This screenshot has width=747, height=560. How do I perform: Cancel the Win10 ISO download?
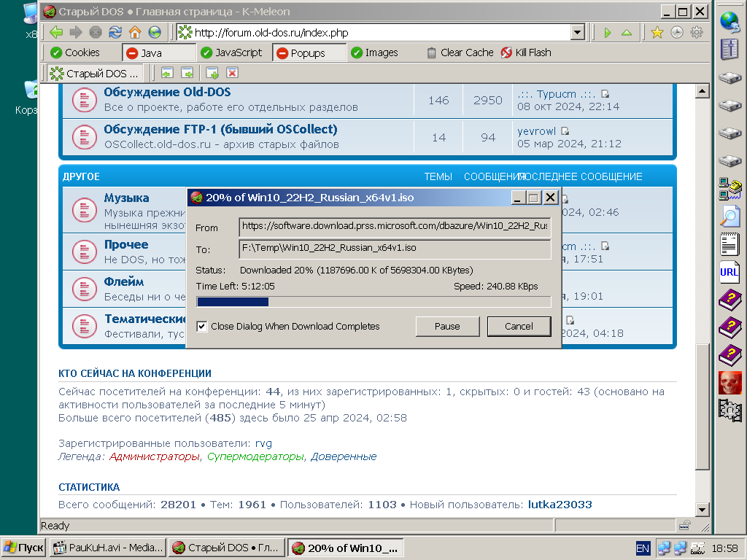coord(519,326)
